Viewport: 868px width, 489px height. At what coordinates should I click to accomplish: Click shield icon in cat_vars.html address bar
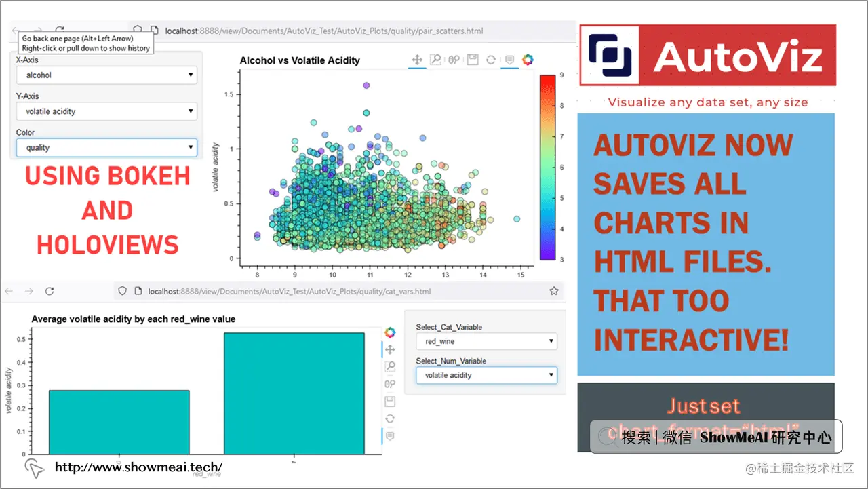(122, 291)
